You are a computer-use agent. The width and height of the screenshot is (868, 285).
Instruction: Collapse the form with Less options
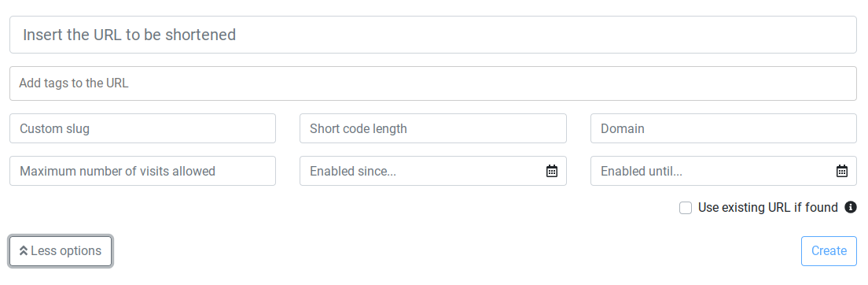click(61, 251)
